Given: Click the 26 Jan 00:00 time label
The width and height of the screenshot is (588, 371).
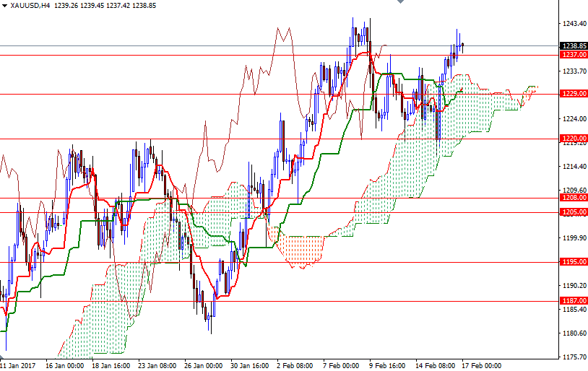Looking at the screenshot, I should point(204,365).
